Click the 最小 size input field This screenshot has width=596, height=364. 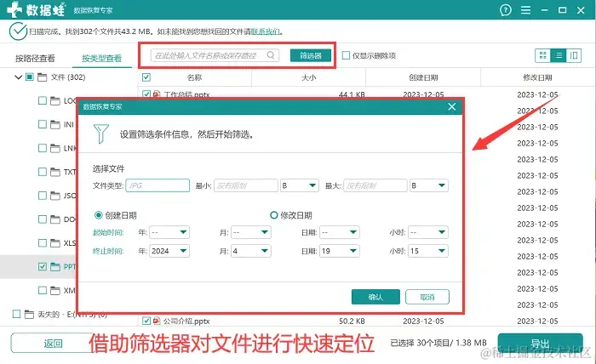tap(246, 185)
